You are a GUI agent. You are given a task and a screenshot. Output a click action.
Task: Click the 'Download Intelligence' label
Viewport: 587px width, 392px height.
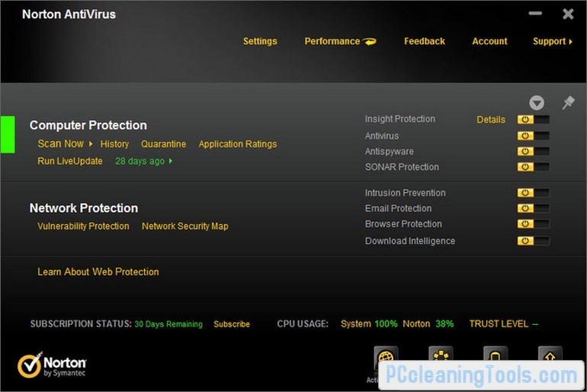[410, 241]
